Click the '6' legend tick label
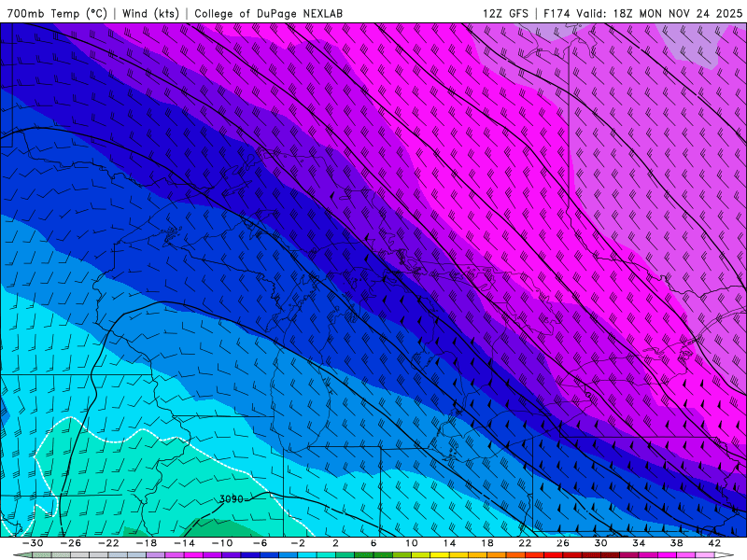This screenshot has width=747, height=560. pyautogui.click(x=373, y=543)
